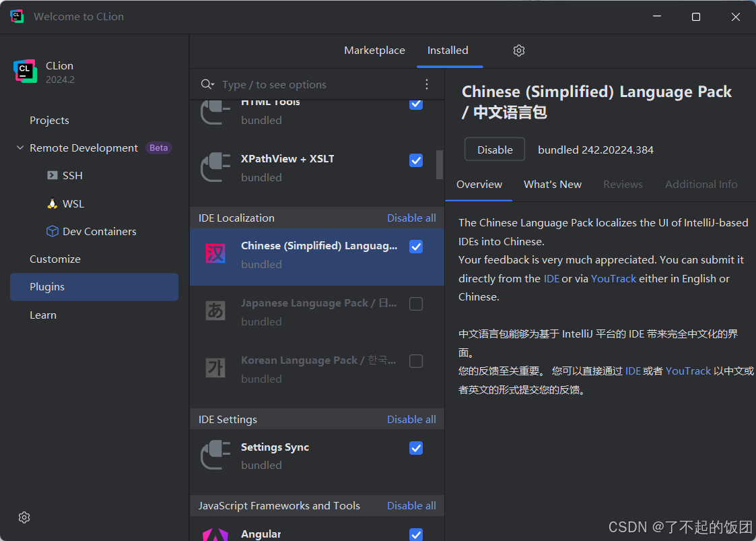Click the plugins settings gear icon
The width and height of the screenshot is (756, 541).
(x=518, y=51)
